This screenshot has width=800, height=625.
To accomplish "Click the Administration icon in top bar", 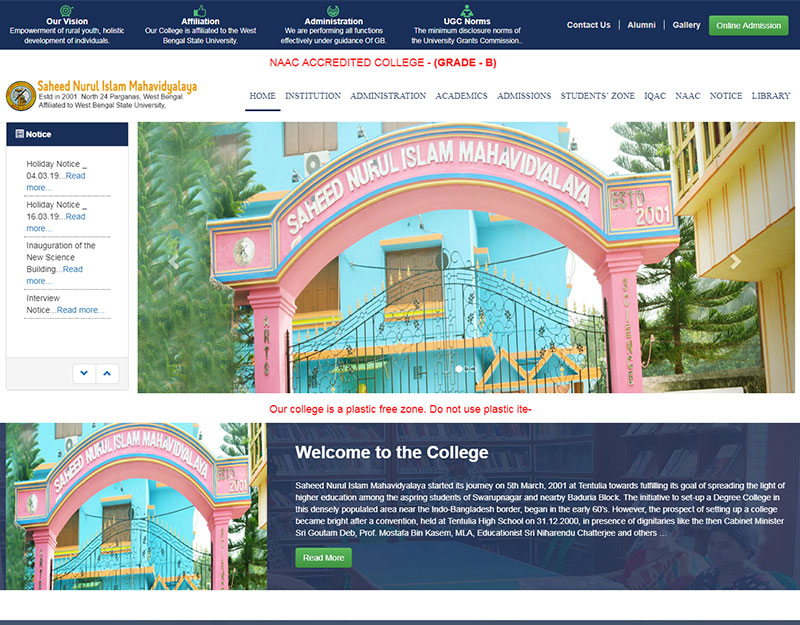I will pyautogui.click(x=333, y=10).
